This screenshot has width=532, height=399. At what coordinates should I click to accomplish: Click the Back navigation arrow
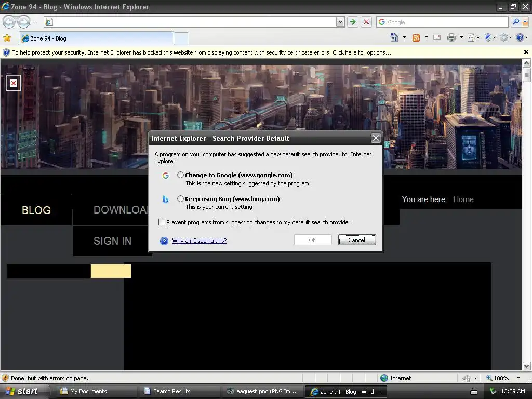(x=9, y=22)
